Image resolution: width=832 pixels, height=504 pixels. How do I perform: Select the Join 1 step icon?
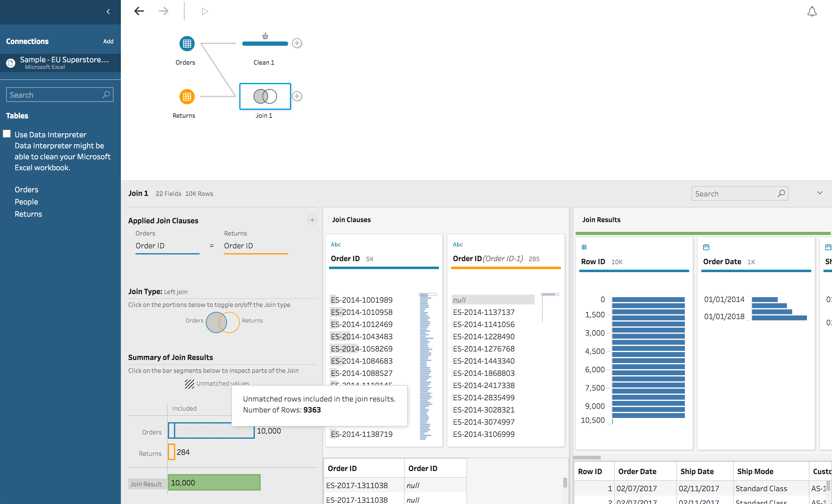(265, 96)
